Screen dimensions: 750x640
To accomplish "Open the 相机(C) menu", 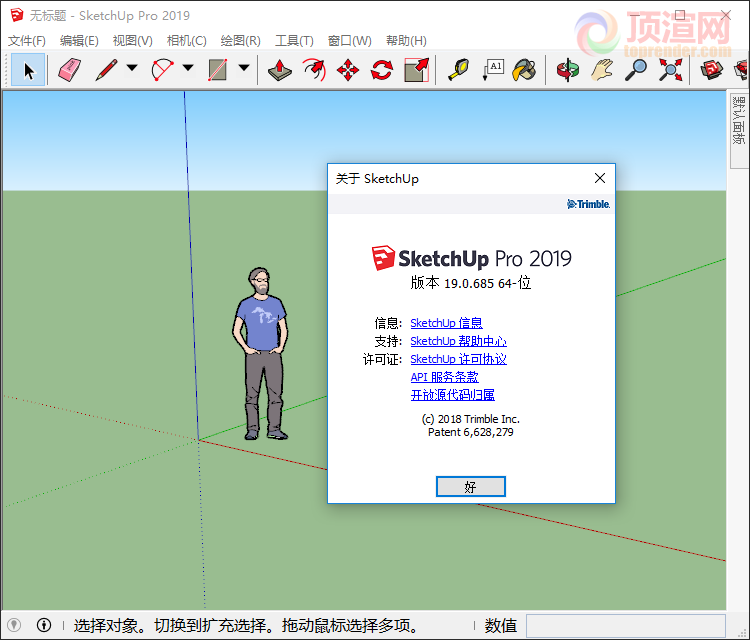I will pos(187,41).
